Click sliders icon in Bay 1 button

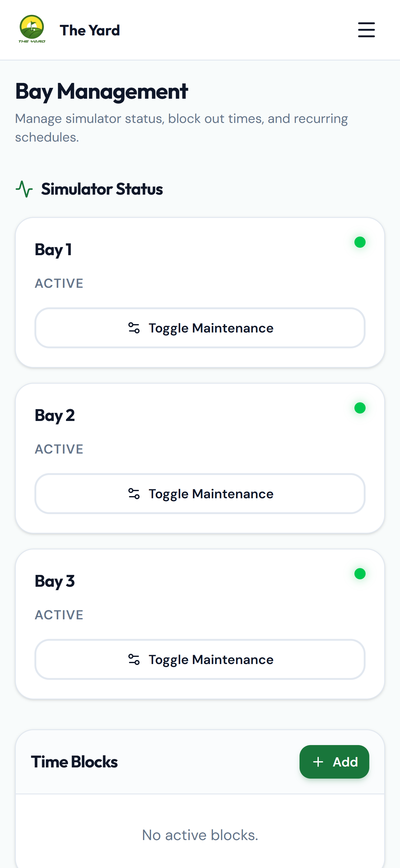pos(134,328)
